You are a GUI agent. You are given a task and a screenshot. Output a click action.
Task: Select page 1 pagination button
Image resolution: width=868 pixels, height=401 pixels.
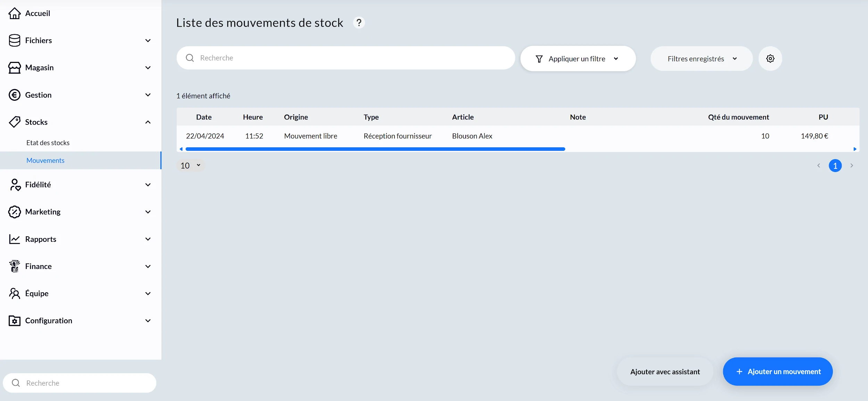[835, 165]
